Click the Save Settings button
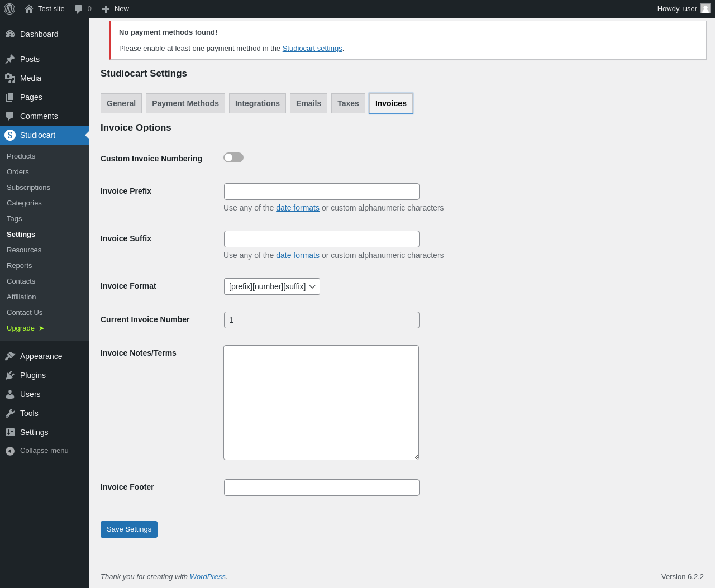 pos(129,529)
